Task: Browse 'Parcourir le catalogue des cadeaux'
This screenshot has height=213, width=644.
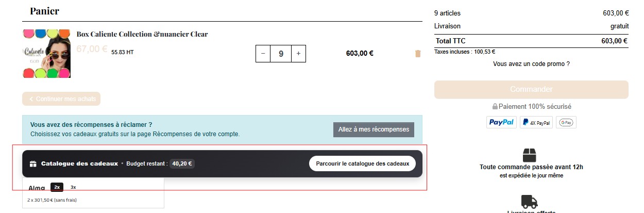Action: 362,163
